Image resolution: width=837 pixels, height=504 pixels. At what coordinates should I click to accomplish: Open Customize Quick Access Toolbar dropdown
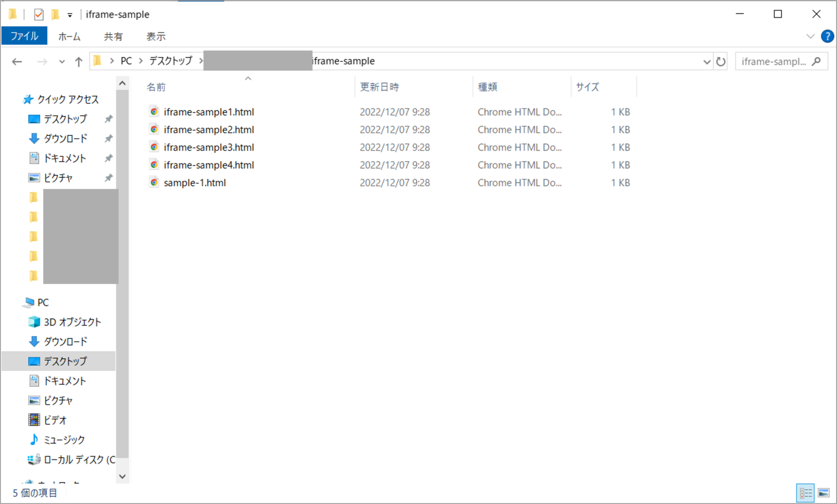click(x=70, y=15)
